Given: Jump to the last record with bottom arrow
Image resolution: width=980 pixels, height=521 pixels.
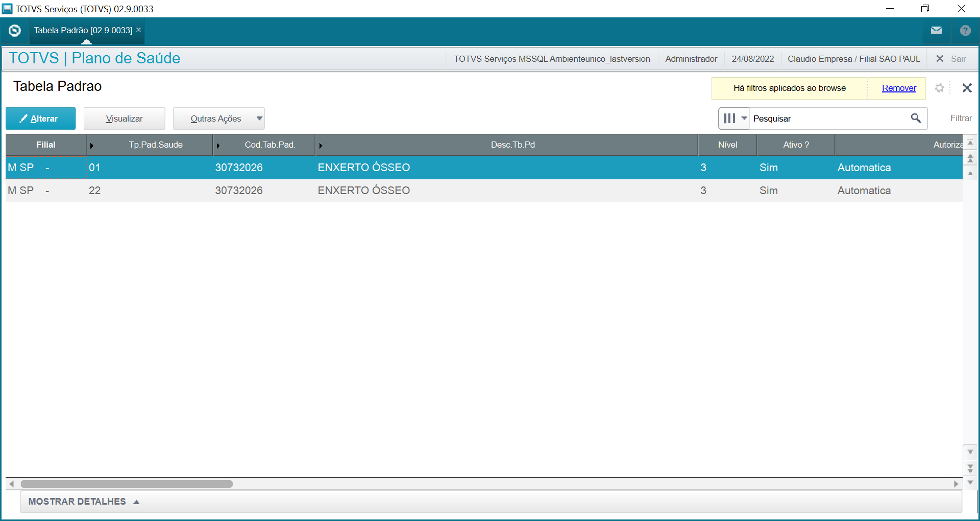Looking at the screenshot, I should tap(970, 483).
